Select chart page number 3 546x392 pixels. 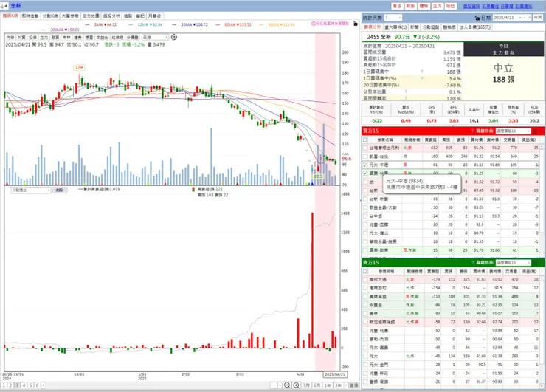click(x=17, y=385)
